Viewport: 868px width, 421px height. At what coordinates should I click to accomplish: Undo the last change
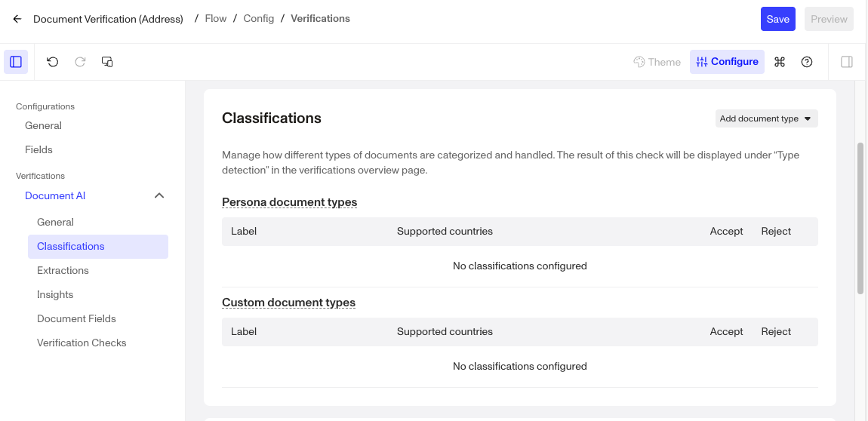click(x=53, y=62)
